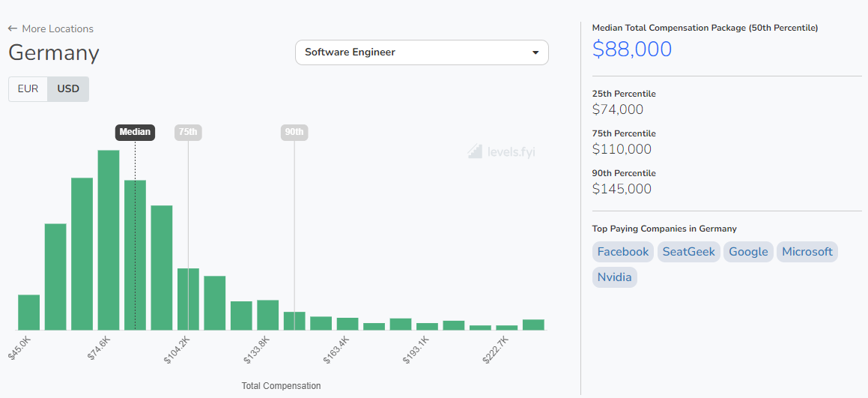Click the Median marker label

click(x=135, y=133)
